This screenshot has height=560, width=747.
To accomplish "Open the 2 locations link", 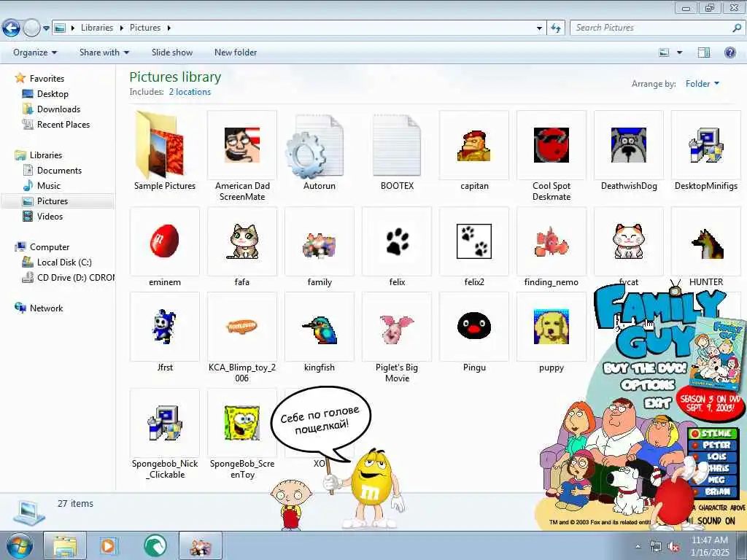I will pyautogui.click(x=190, y=92).
